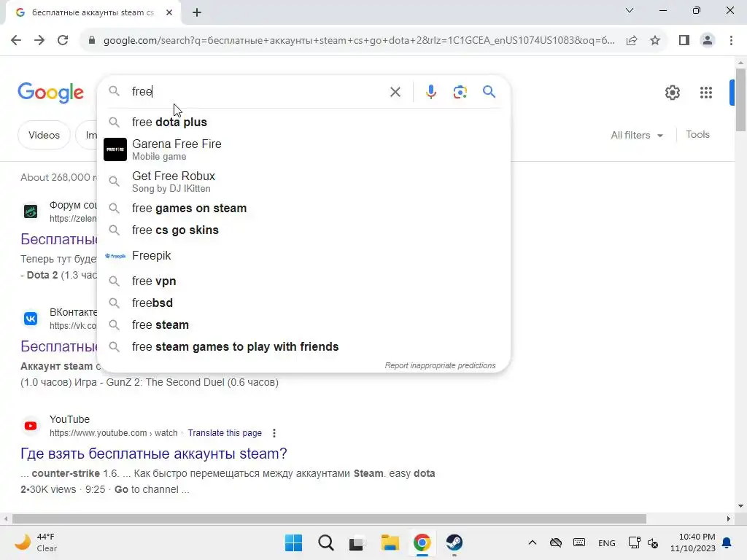Open Google Lens image search
This screenshot has height=560, width=747.
460,91
